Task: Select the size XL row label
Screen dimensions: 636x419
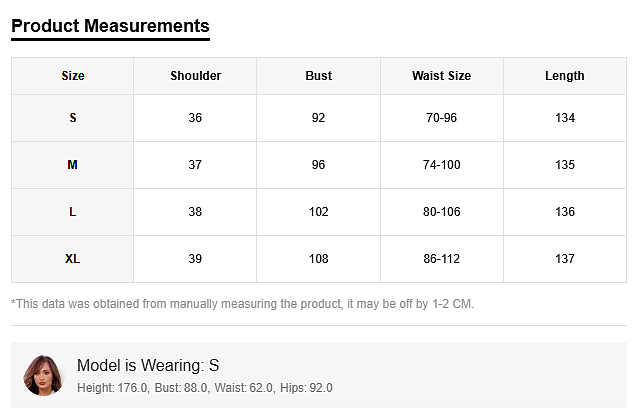Action: click(73, 259)
